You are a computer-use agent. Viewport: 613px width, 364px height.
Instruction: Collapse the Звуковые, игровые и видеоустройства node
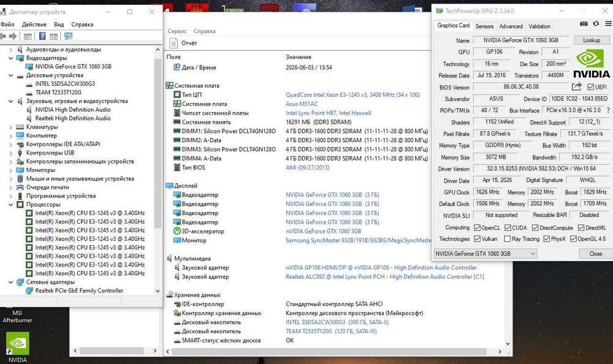[x=10, y=101]
